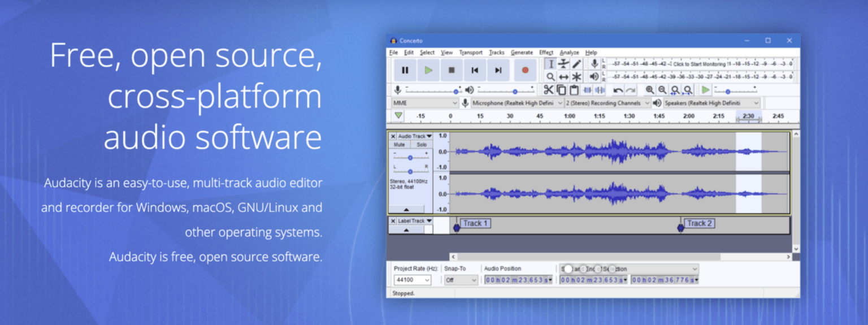868x325 pixels.
Task: Solo the Audio Track
Action: coord(422,145)
